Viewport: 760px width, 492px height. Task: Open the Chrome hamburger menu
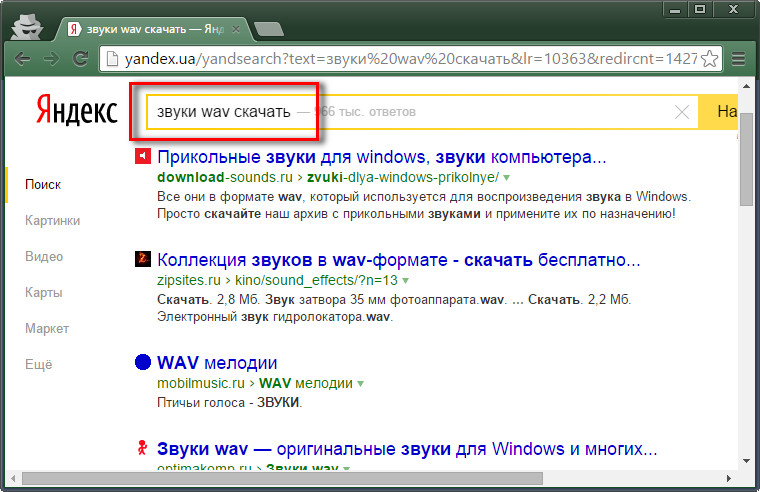[738, 59]
